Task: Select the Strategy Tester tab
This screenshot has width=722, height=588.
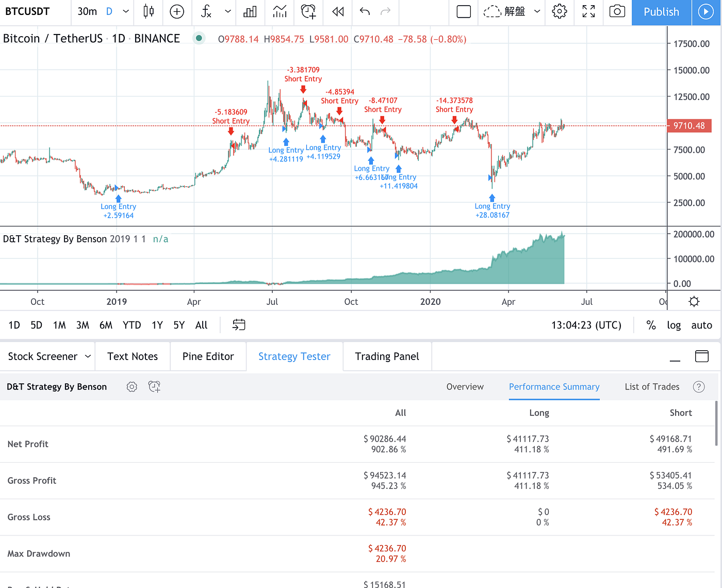Action: [x=294, y=356]
